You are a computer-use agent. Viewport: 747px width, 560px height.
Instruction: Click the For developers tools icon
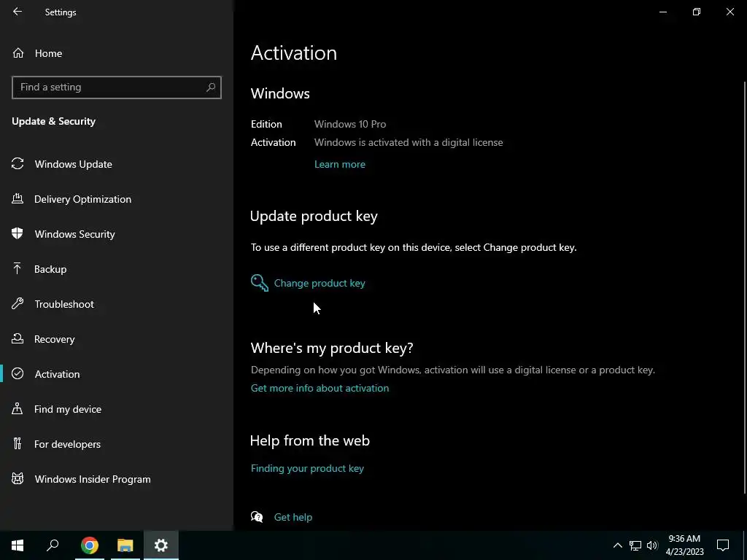(18, 443)
